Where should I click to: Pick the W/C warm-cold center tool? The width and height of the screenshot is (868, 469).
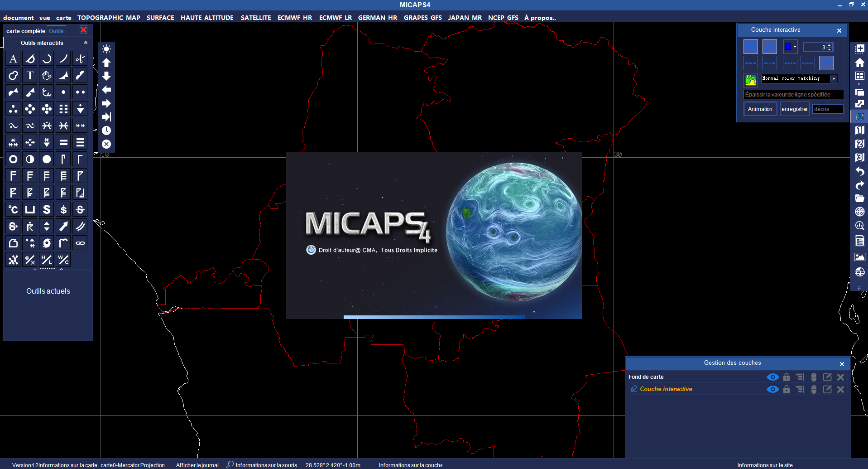pyautogui.click(x=63, y=260)
